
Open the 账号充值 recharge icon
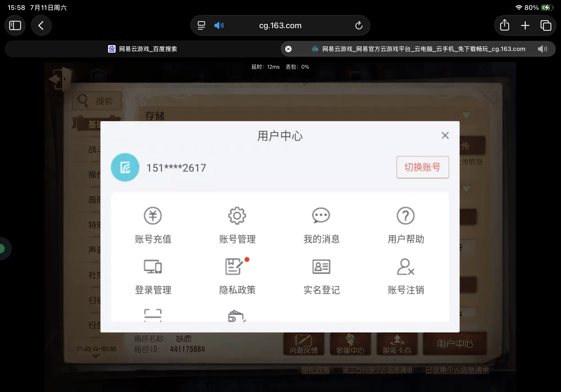[x=153, y=216]
